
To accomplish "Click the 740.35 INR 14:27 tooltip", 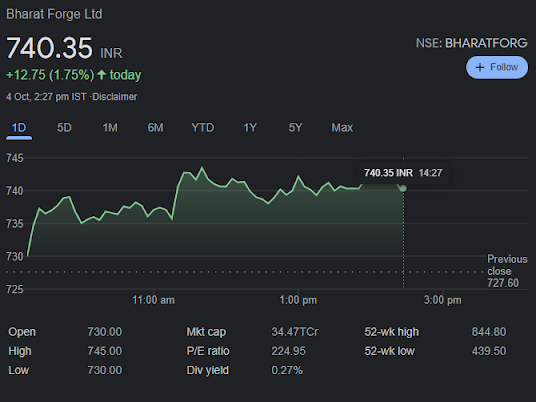I will [403, 173].
